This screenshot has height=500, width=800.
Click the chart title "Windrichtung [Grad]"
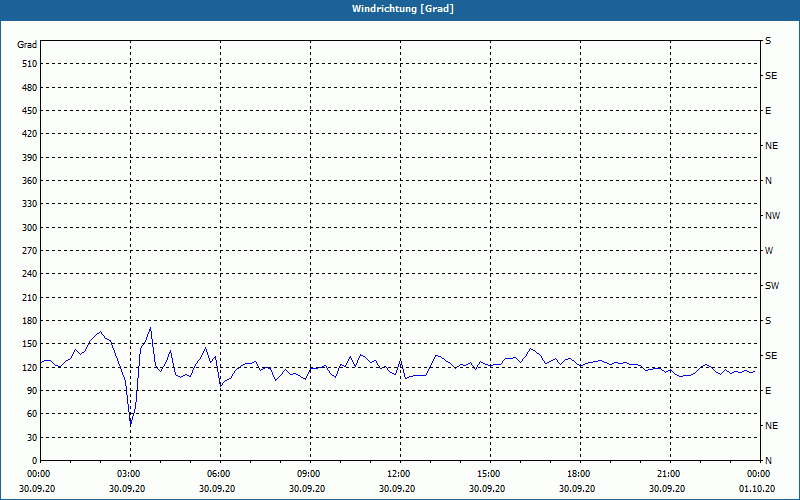point(403,9)
